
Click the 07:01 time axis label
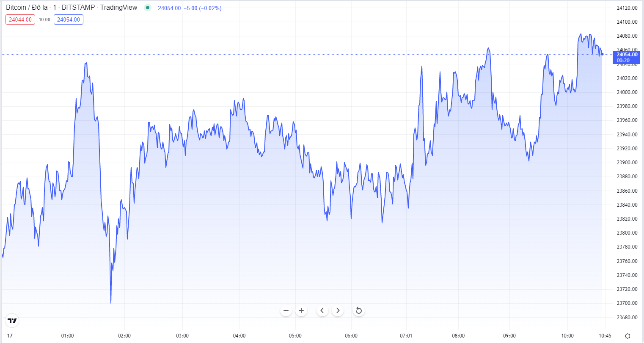406,336
